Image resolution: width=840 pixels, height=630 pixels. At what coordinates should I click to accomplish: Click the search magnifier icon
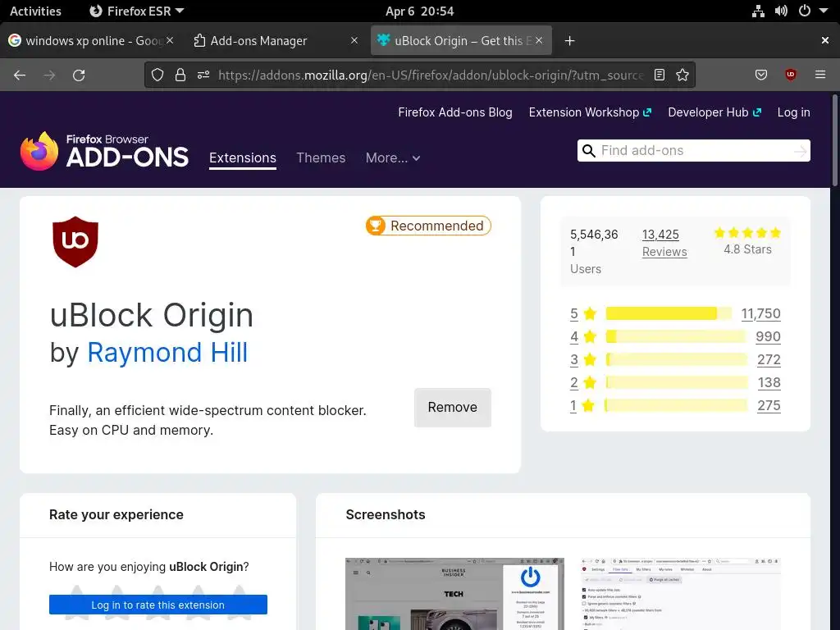[x=589, y=151]
